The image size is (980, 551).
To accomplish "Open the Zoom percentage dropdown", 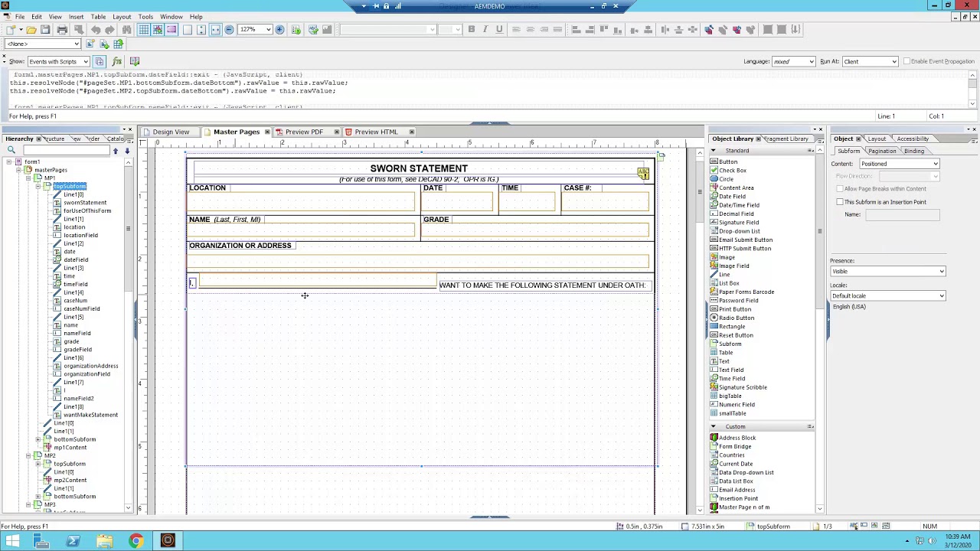I will tap(268, 30).
